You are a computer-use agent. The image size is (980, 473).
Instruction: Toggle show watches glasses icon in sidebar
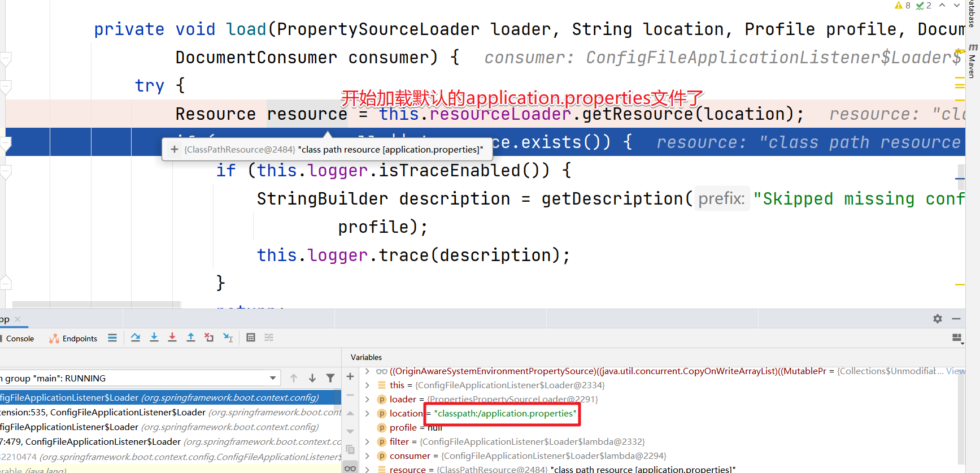click(x=350, y=468)
